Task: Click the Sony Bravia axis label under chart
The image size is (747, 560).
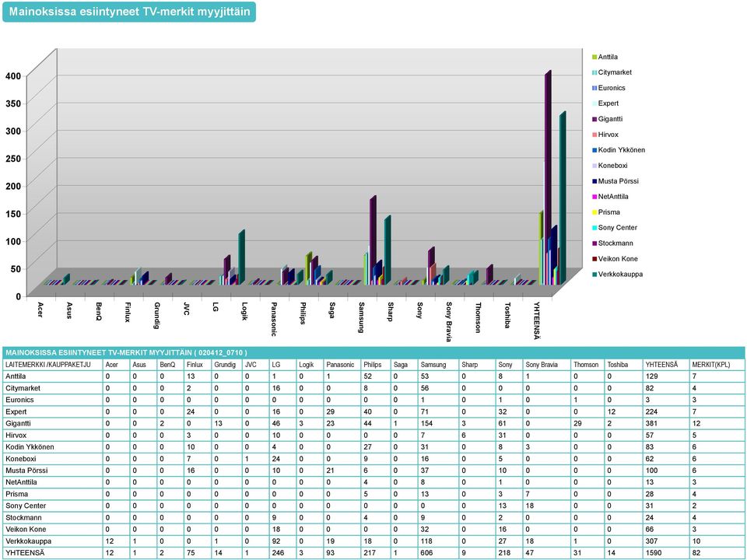Action: coord(449,322)
